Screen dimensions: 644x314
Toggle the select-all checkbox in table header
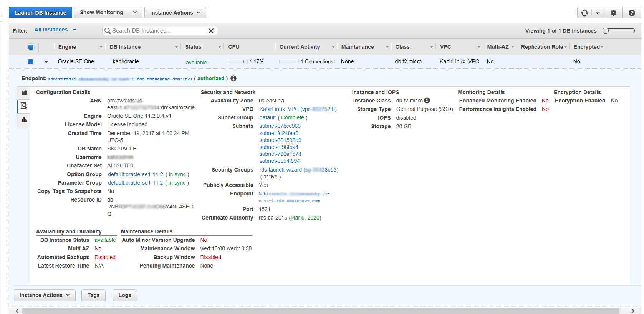tap(31, 47)
